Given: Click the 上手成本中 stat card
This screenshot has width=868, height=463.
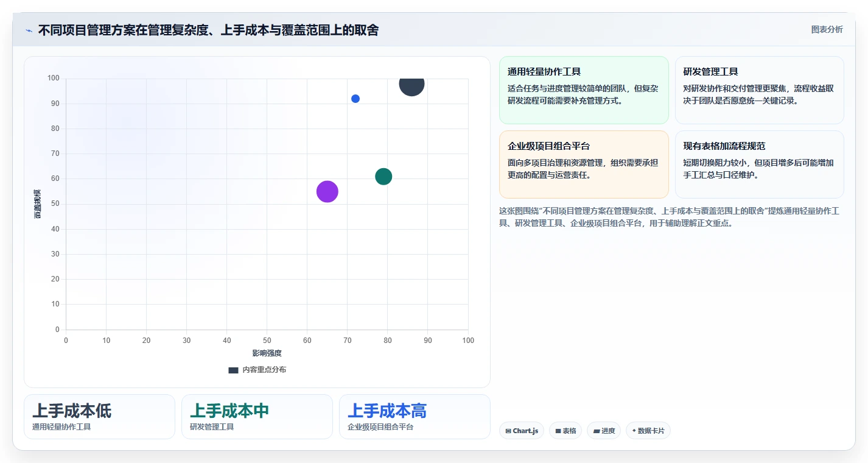Looking at the screenshot, I should [x=257, y=417].
